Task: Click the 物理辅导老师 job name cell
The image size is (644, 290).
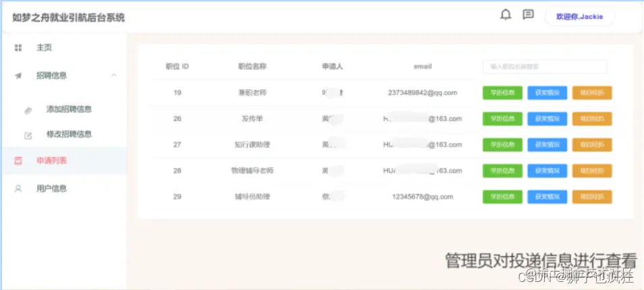Action: (252, 171)
